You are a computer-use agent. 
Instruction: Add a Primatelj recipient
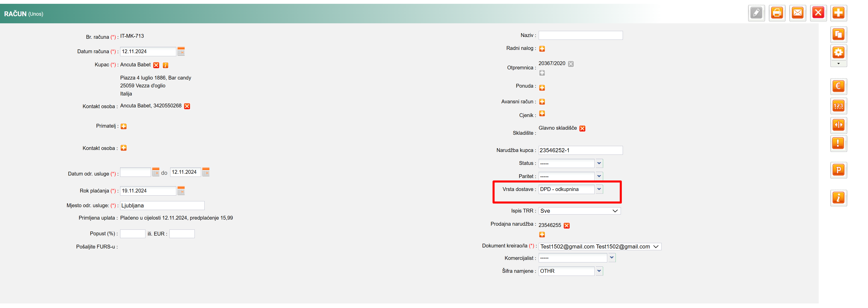point(124,126)
